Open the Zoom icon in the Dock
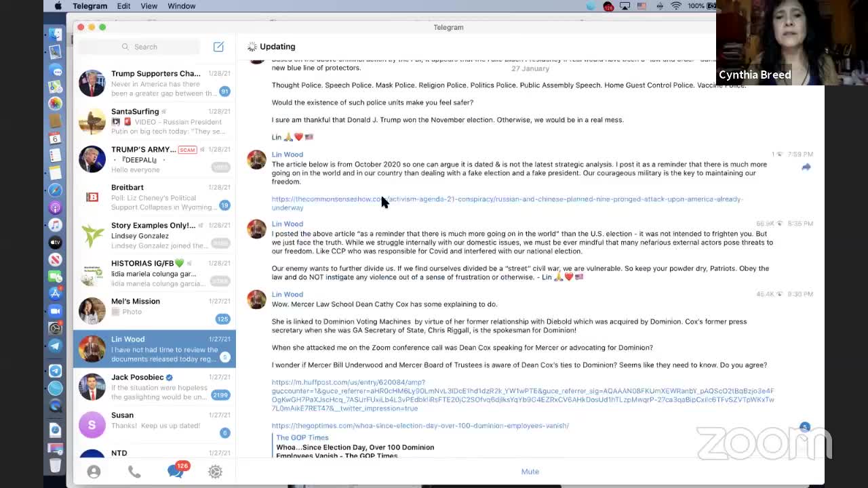Image resolution: width=868 pixels, height=488 pixels. click(56, 311)
